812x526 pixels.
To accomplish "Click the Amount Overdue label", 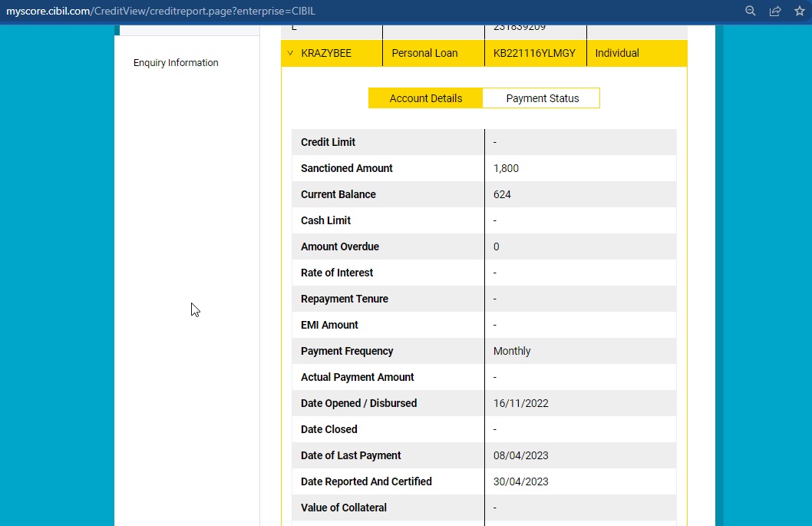I will click(340, 246).
